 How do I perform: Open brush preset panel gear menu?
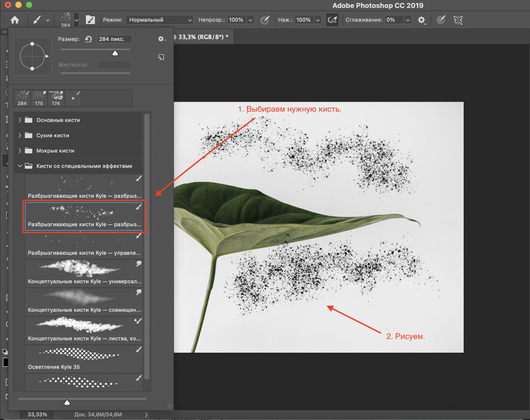click(161, 39)
